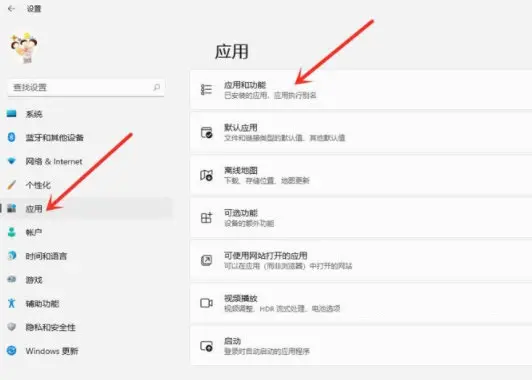Viewport: 532px width, 380px height.
Task: Open 个性化 settings page
Action: tap(87, 185)
